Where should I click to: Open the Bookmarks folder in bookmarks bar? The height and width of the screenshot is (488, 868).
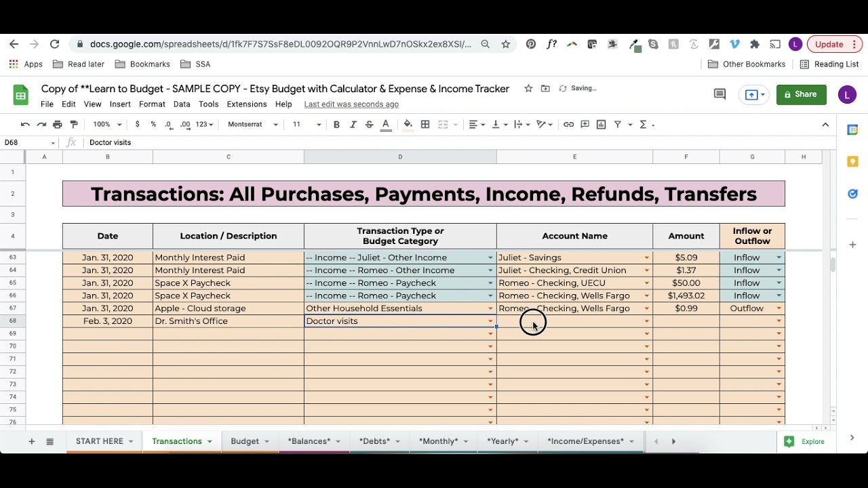143,64
